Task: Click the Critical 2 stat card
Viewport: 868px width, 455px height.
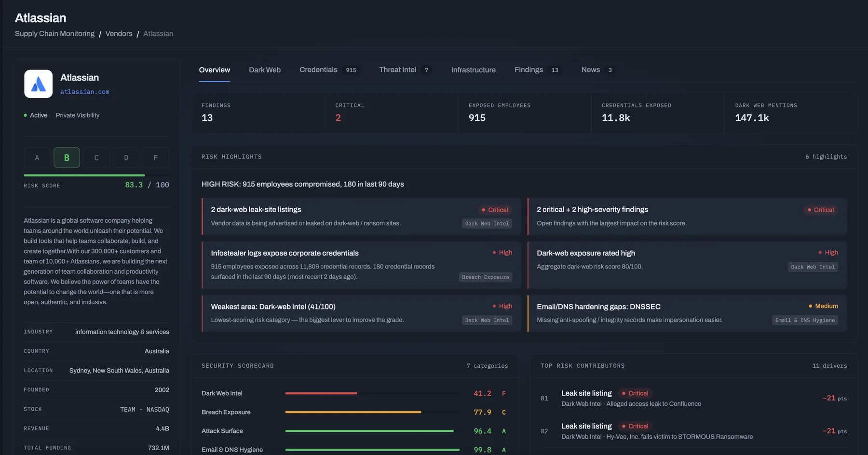Action: coord(392,113)
